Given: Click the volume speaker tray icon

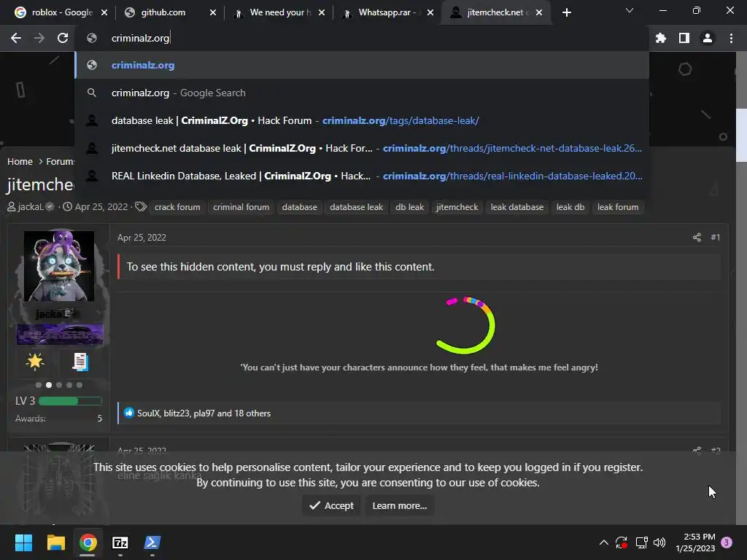Looking at the screenshot, I should pyautogui.click(x=659, y=542).
